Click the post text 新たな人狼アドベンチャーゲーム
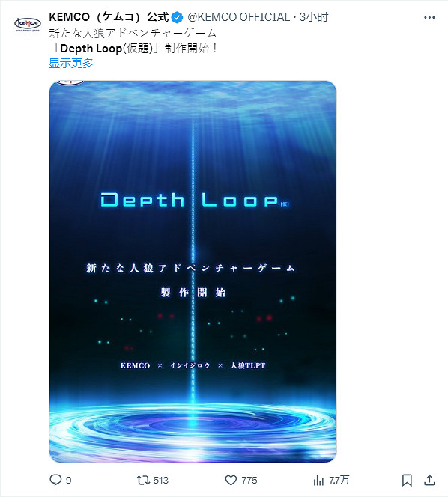Viewport: 448px width, 497px height. click(133, 33)
